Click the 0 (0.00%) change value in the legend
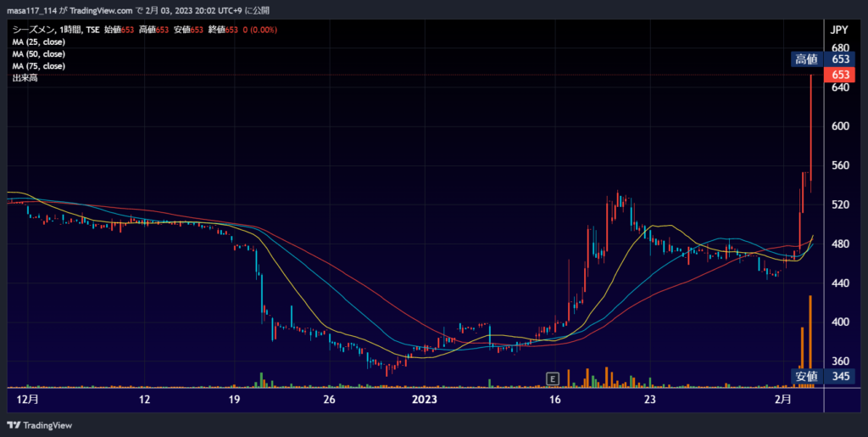868x437 pixels. (x=260, y=30)
